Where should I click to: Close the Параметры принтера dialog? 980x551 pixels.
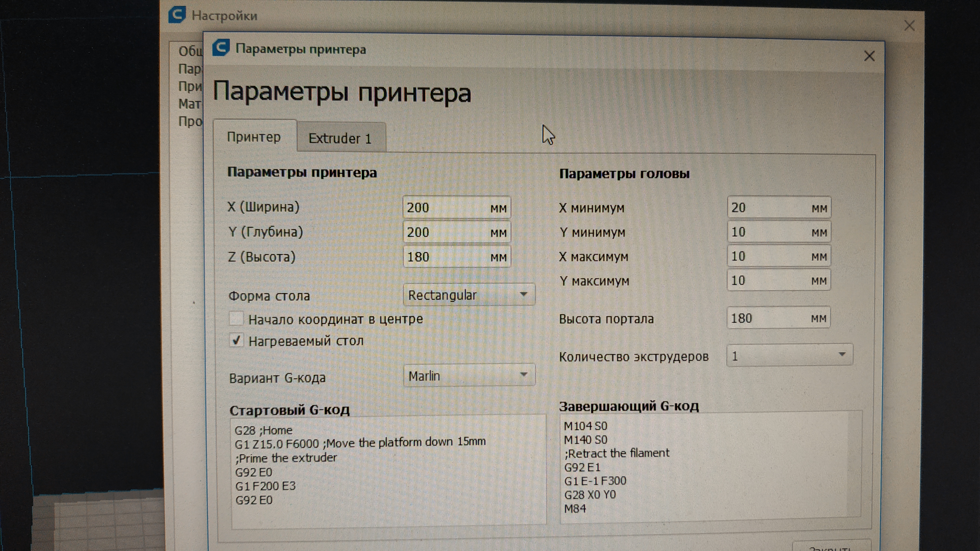[x=869, y=56]
